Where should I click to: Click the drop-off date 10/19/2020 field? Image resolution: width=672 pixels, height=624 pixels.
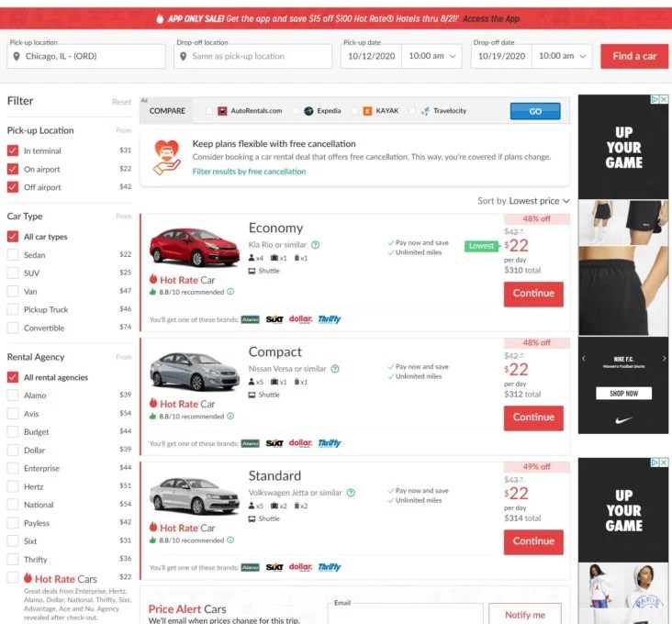(x=501, y=56)
